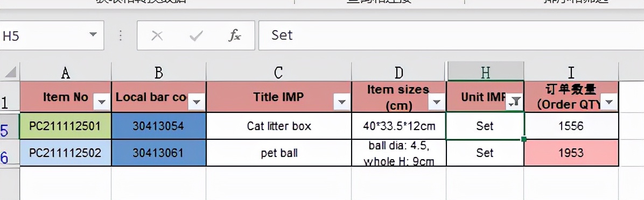Open the Item sizes filter dropdown
This screenshot has height=200, width=644.
(436, 102)
